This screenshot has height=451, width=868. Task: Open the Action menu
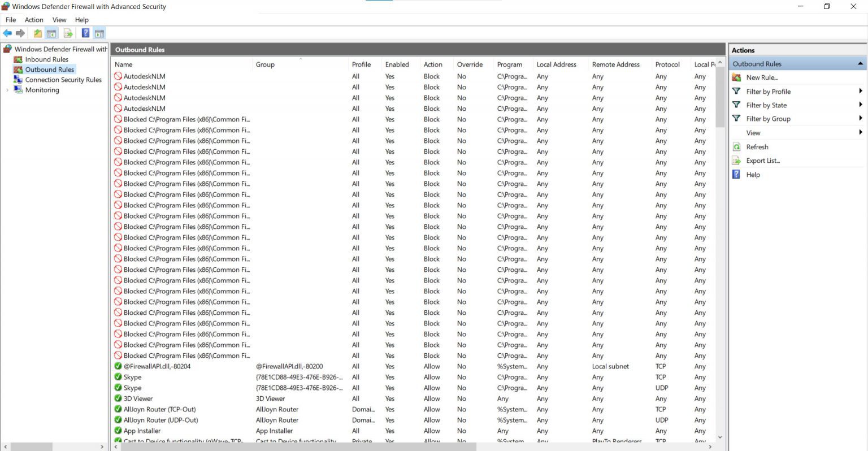(x=34, y=19)
